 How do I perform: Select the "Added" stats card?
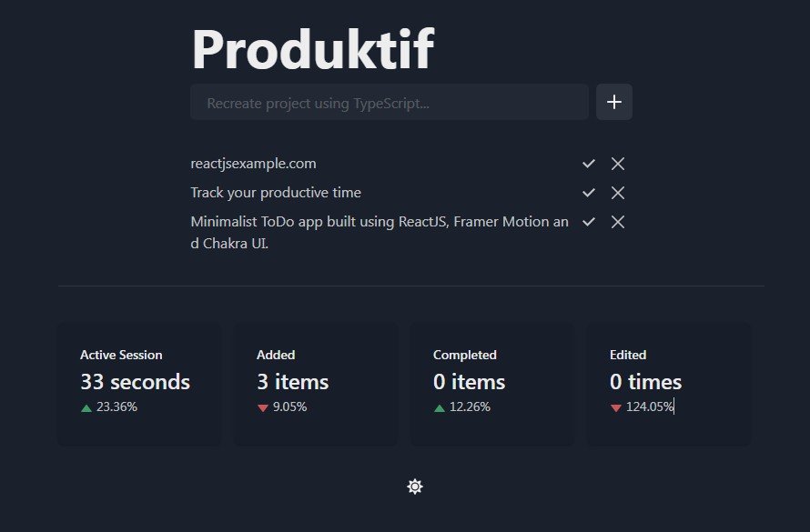point(316,384)
